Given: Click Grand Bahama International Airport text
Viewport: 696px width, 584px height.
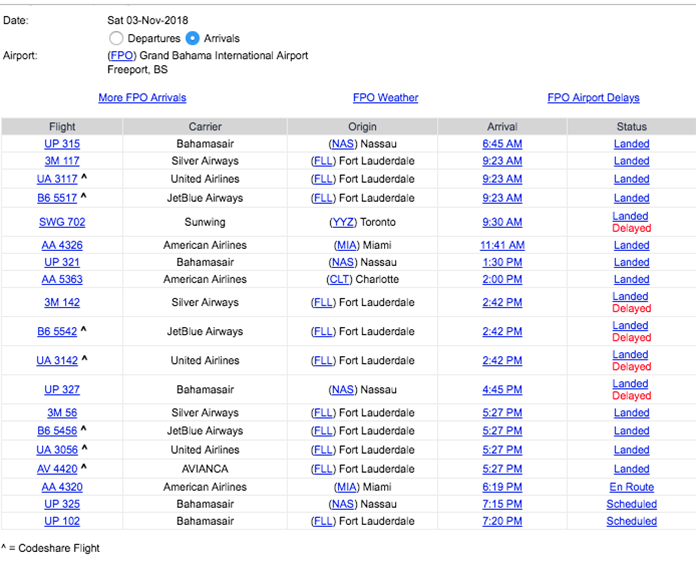Looking at the screenshot, I should tap(224, 55).
